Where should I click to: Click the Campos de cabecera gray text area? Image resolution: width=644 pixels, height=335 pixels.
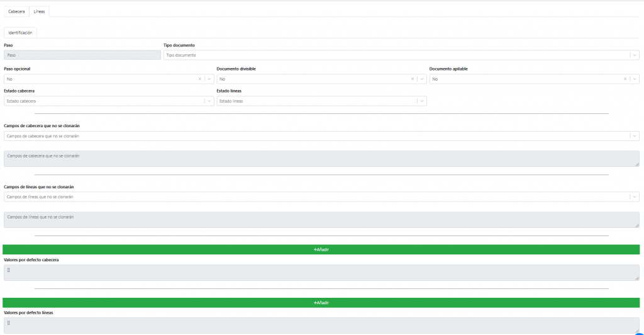click(321, 159)
